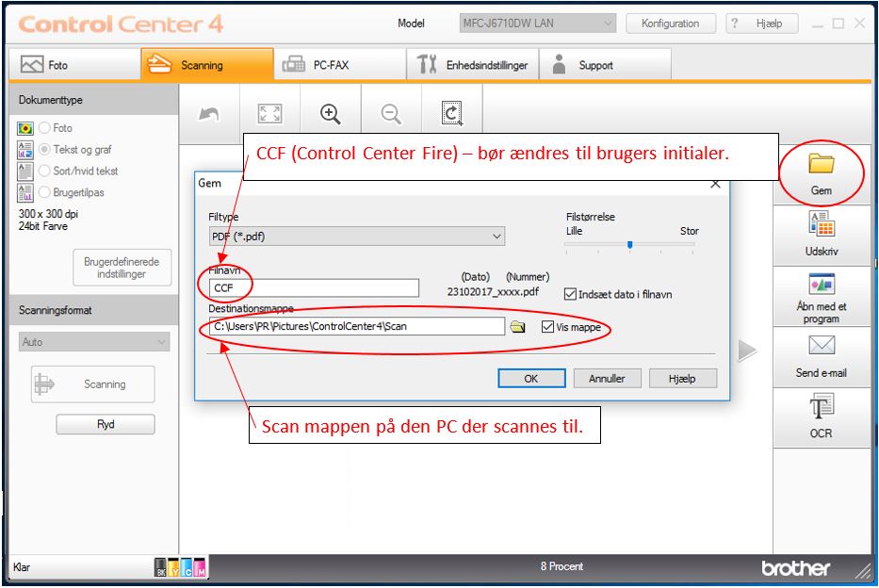Viewport: 879px width, 588px height.
Task: Click the 'Klar' status text
Action: tap(22, 567)
